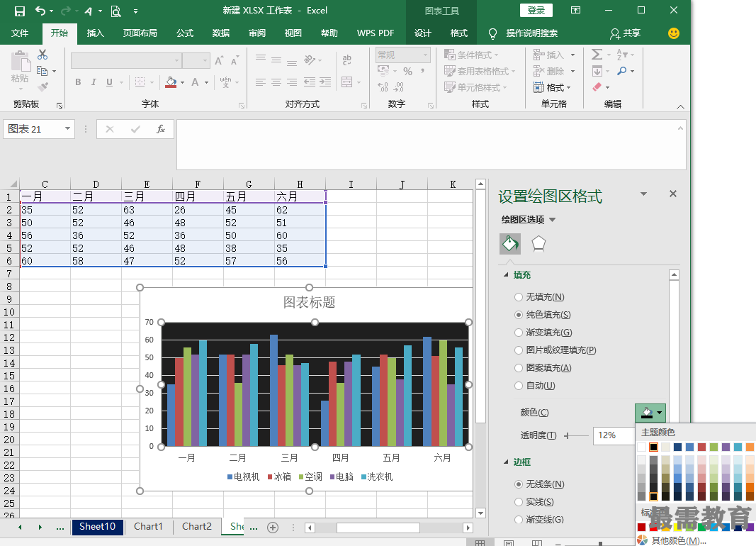Close the 设置绘图区格式 pane
This screenshot has height=546, width=756.
(673, 194)
